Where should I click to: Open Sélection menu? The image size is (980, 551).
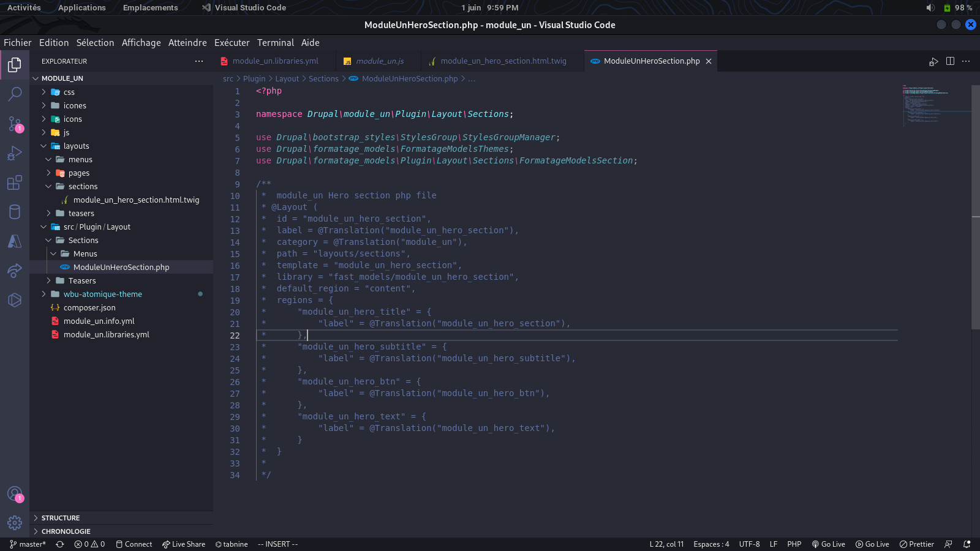tap(95, 43)
